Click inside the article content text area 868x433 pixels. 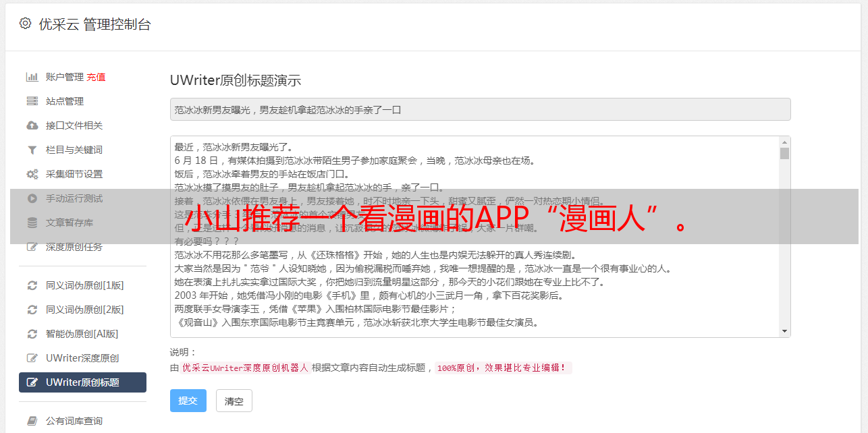(475, 237)
